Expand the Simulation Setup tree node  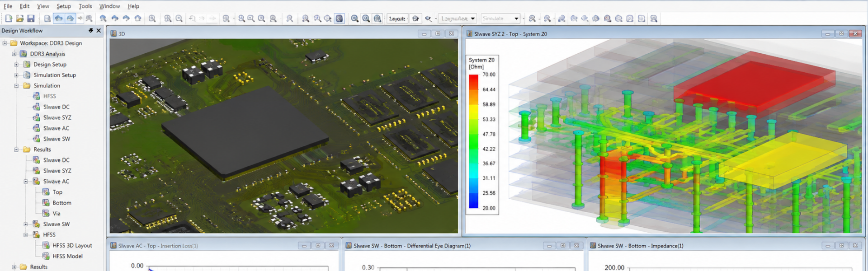16,75
